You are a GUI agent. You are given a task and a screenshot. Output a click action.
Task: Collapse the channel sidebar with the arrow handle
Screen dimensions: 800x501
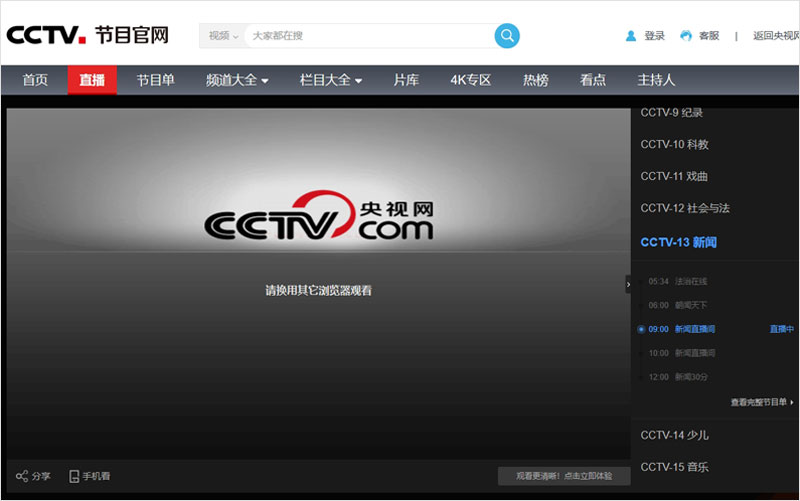click(628, 284)
